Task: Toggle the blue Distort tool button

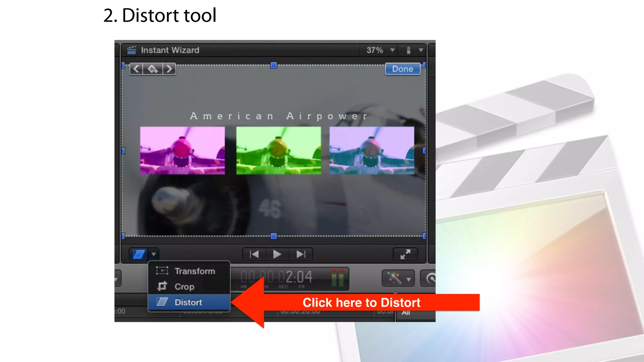Action: pos(139,254)
